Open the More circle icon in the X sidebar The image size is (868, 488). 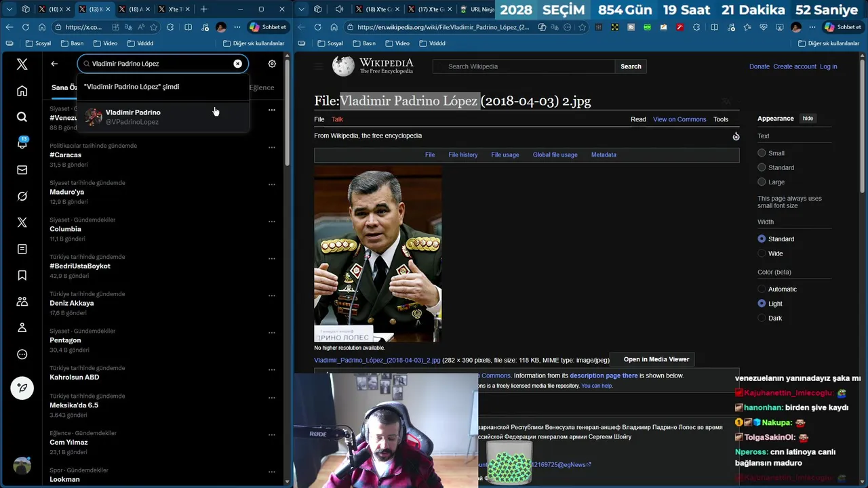[22, 354]
